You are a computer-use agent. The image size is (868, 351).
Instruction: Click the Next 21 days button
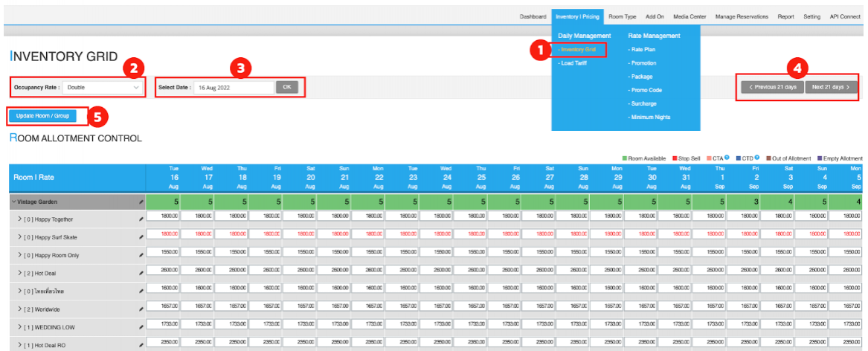pyautogui.click(x=830, y=87)
